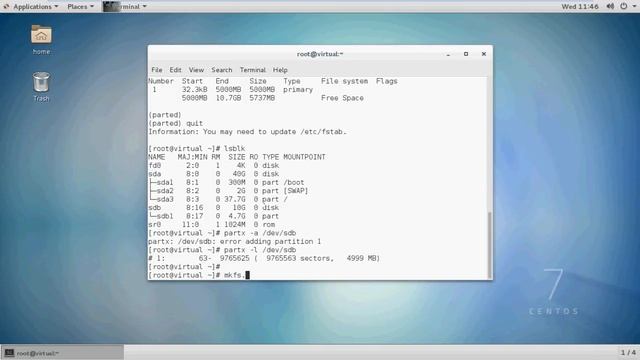Viewport: 640px width, 360px height.
Task: Click the mkfs. command prompt line
Action: pos(199,275)
